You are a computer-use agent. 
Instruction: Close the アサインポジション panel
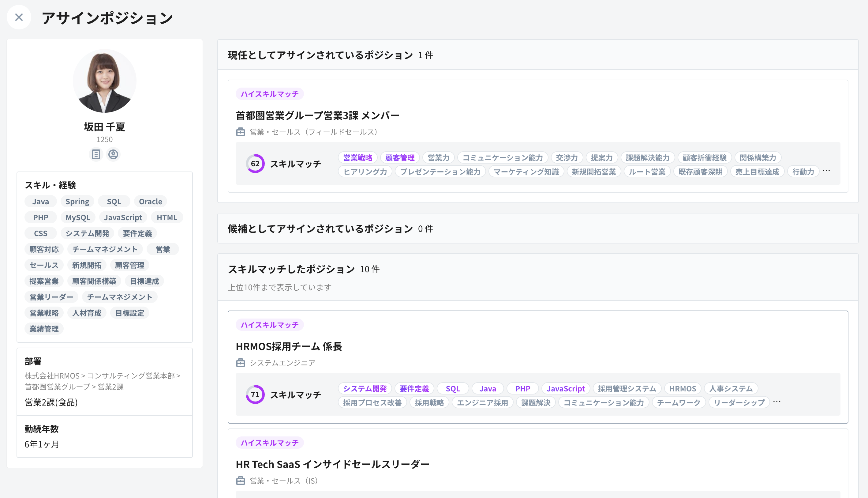(x=19, y=17)
